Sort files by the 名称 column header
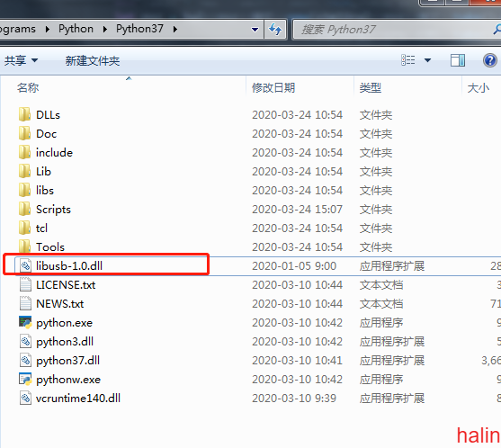Screen dimensions: 501x448 [x=28, y=87]
